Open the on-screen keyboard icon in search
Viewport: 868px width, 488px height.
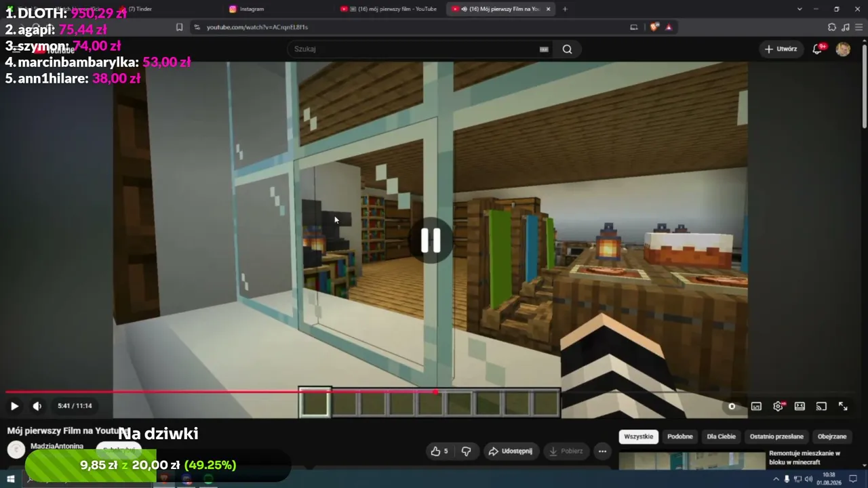coord(544,49)
